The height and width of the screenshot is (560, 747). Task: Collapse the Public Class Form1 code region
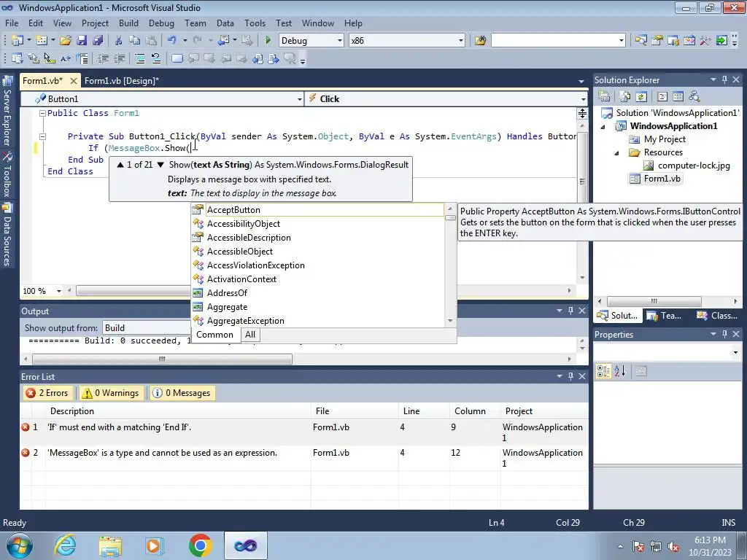click(42, 113)
